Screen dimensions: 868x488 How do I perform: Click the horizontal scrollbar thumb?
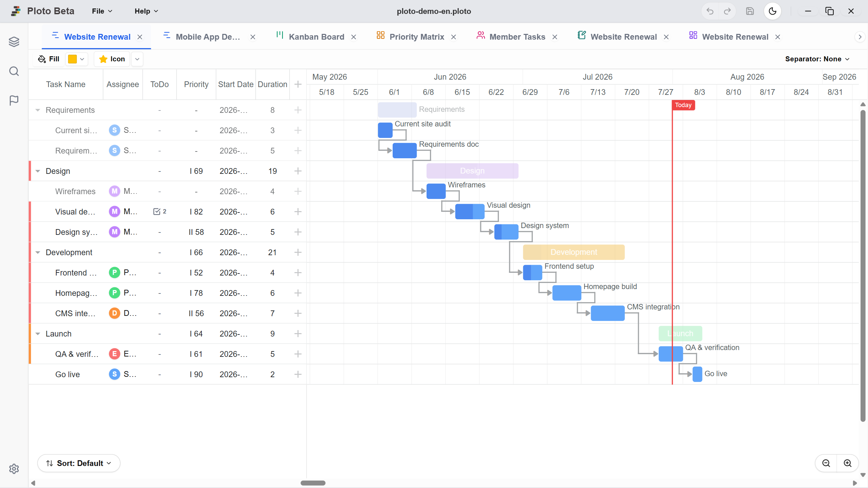(x=313, y=483)
